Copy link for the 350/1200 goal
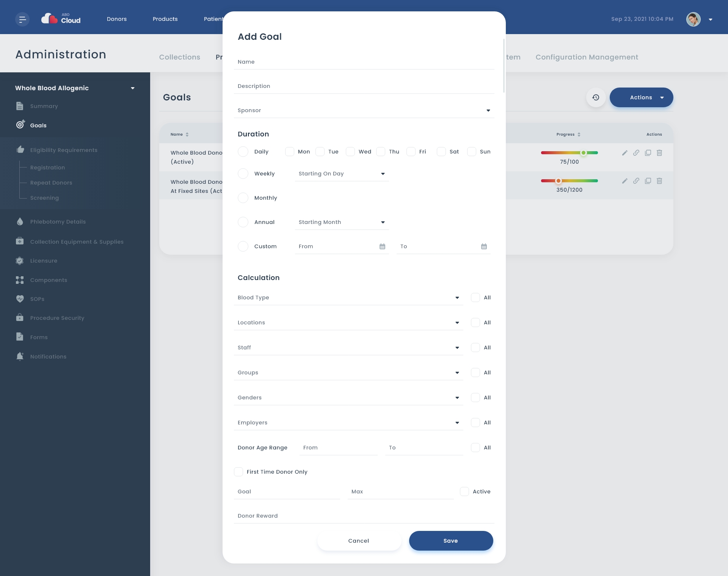728x576 pixels. 636,181
